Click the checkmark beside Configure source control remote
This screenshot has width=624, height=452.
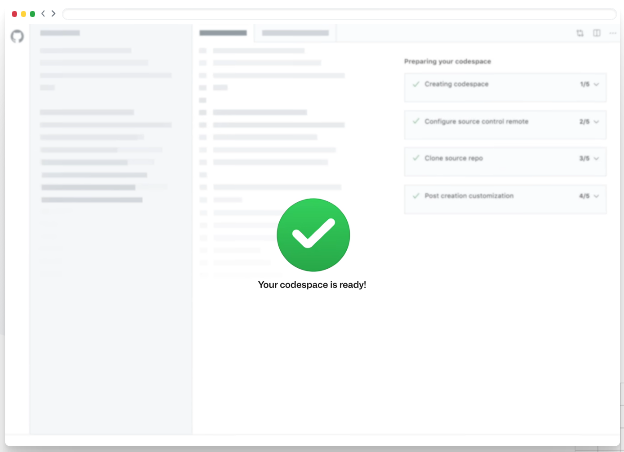point(416,121)
